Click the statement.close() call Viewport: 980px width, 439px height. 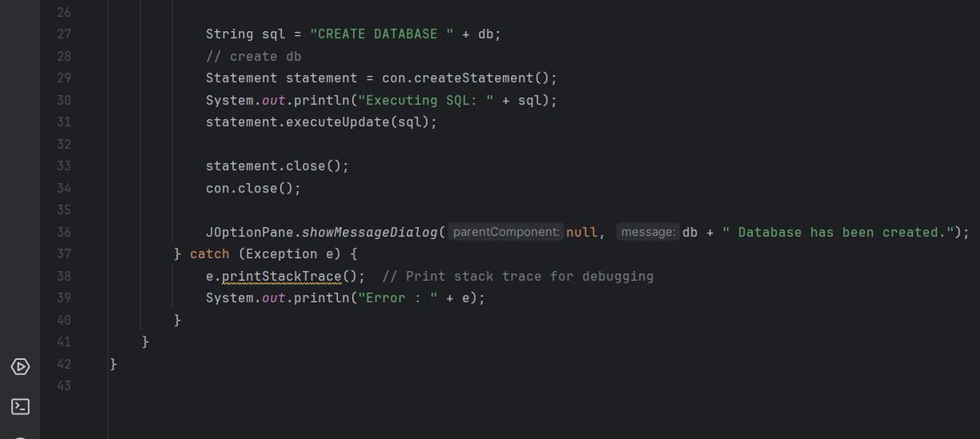[278, 166]
